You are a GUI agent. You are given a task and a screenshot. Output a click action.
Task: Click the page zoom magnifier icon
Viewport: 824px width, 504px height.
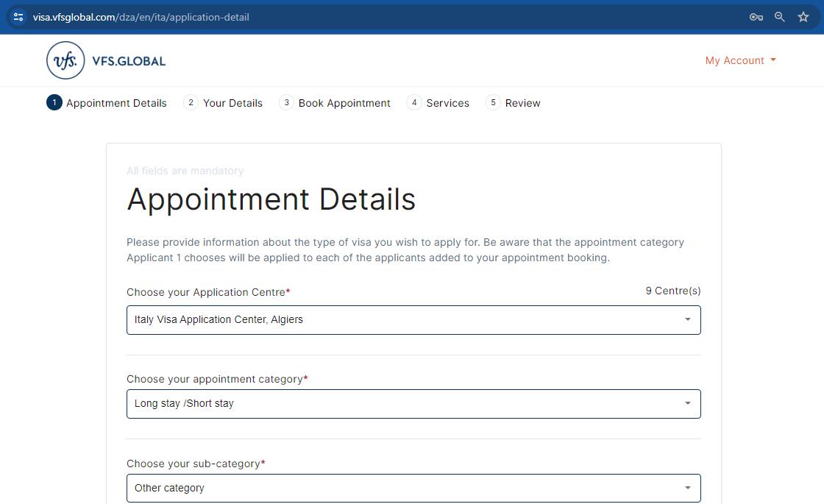(x=779, y=16)
